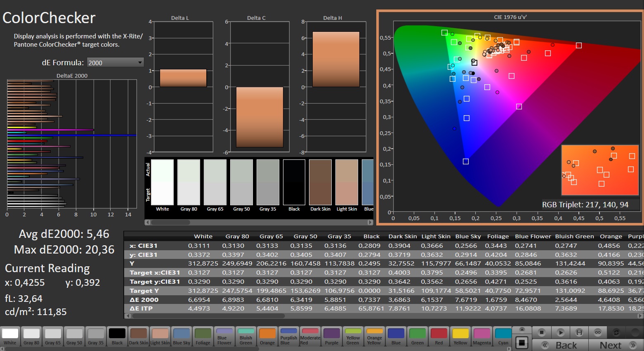Click the small up-arrow icon above black square
Screen dimensions: 644x351
coord(522,330)
